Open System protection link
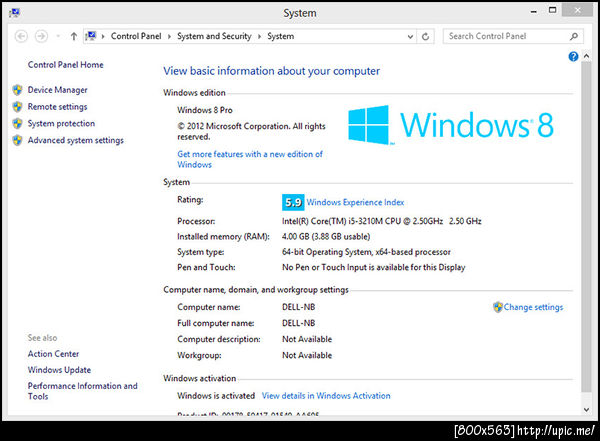Image resolution: width=600 pixels, height=441 pixels. (61, 124)
